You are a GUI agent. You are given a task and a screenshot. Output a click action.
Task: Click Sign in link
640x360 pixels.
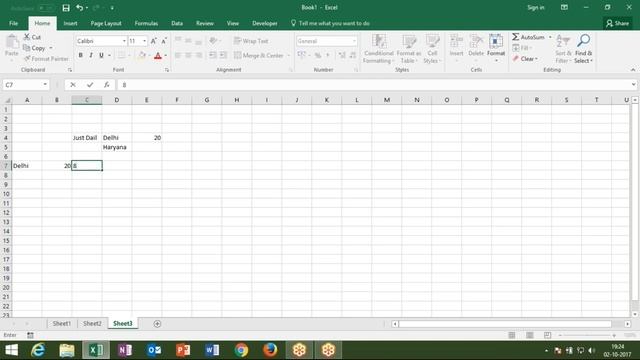pos(536,8)
